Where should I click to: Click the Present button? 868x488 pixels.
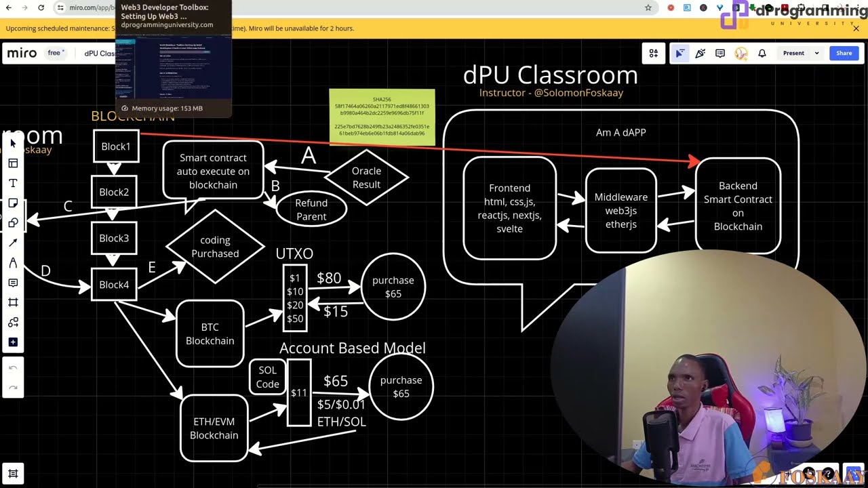click(793, 53)
